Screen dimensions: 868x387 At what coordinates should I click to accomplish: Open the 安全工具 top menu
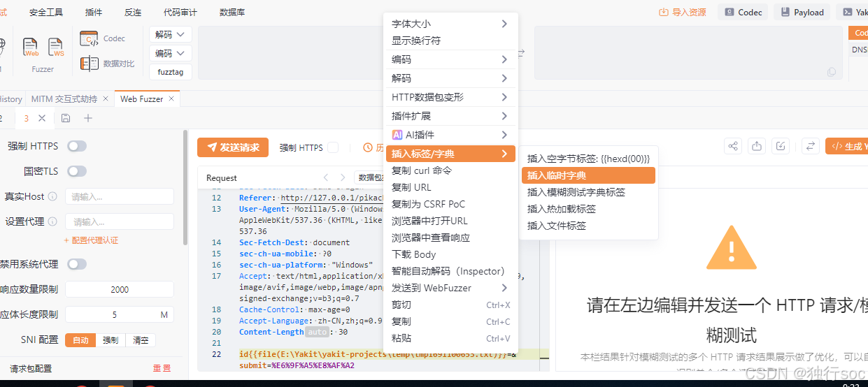point(46,13)
